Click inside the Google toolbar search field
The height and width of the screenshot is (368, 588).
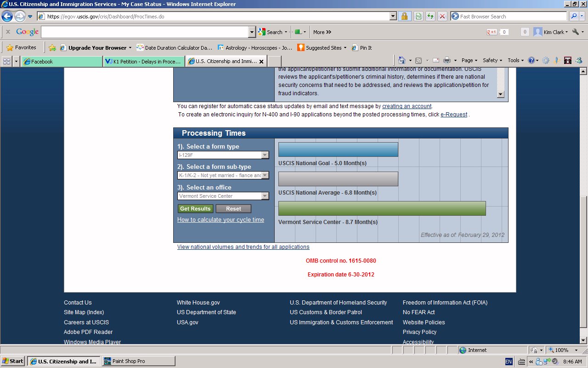[145, 32]
